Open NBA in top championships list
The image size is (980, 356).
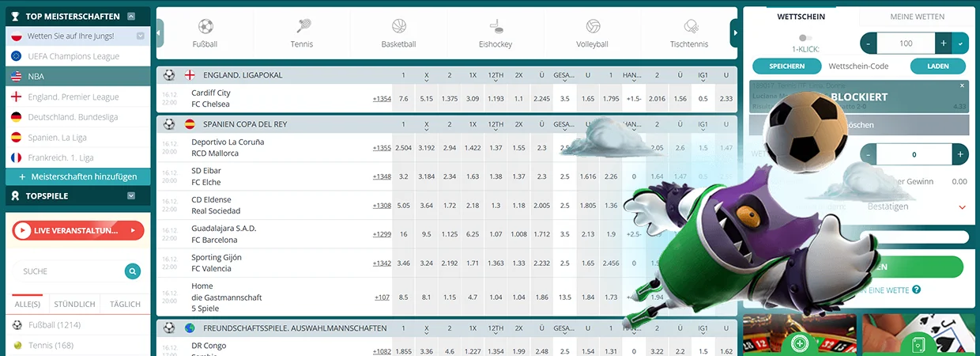pos(77,77)
